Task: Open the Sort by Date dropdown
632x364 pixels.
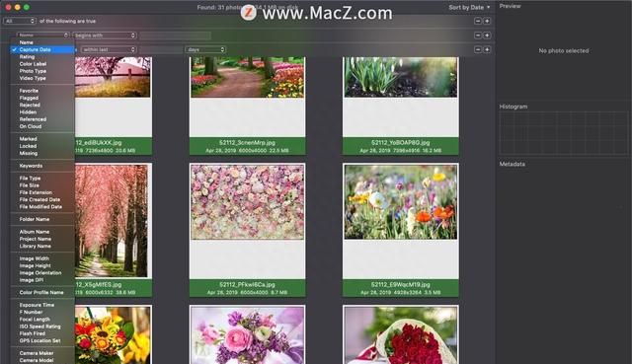Action: click(469, 7)
